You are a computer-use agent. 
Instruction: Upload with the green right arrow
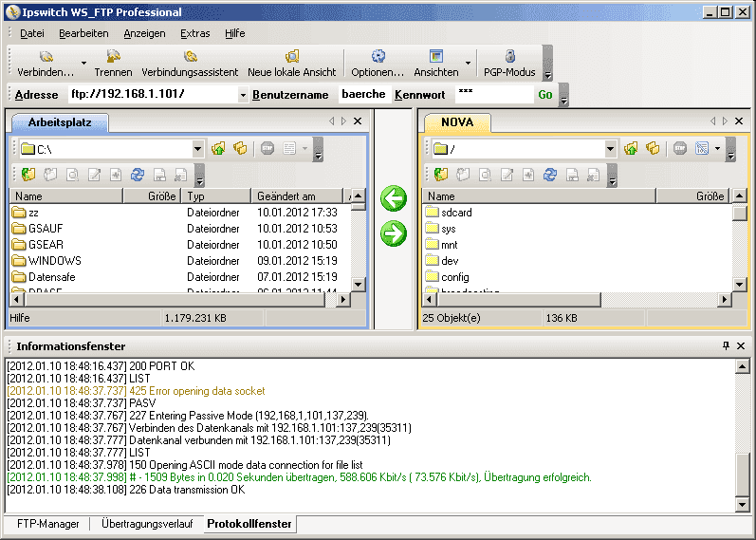click(394, 234)
